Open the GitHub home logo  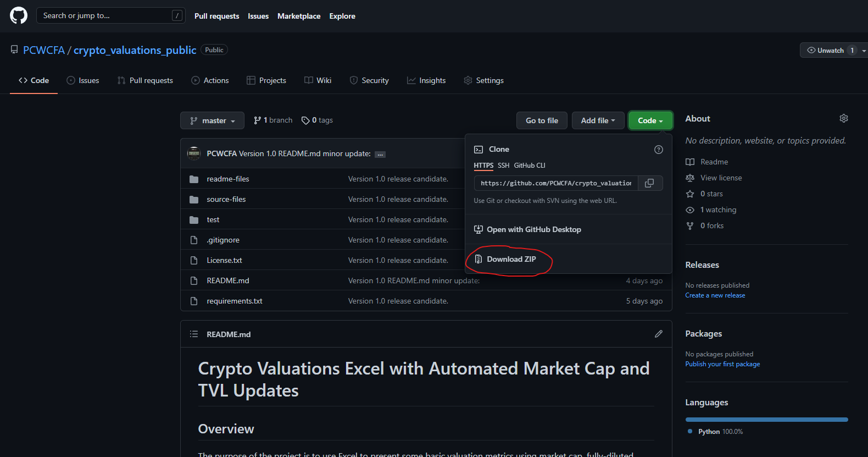19,15
